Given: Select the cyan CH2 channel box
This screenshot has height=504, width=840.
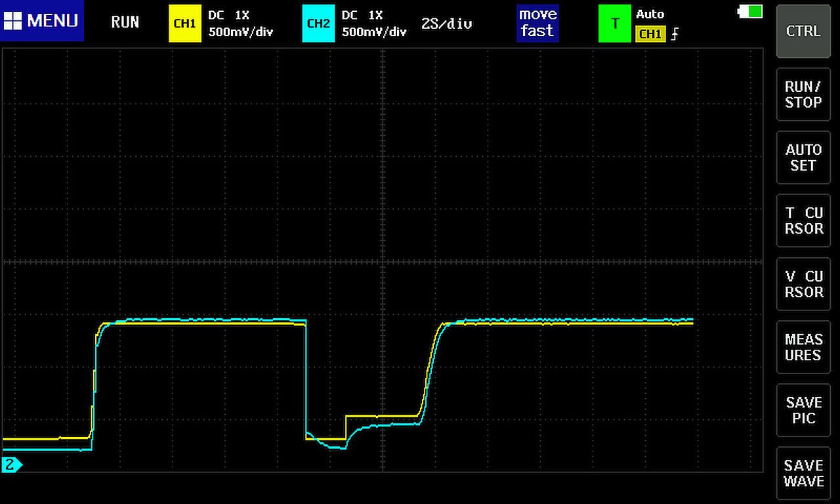Looking at the screenshot, I should tap(318, 24).
